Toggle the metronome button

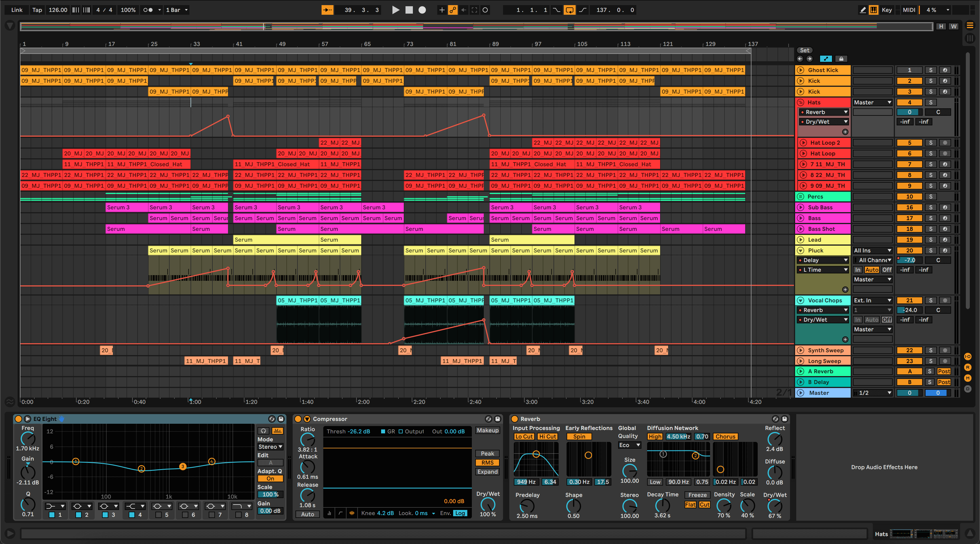148,10
